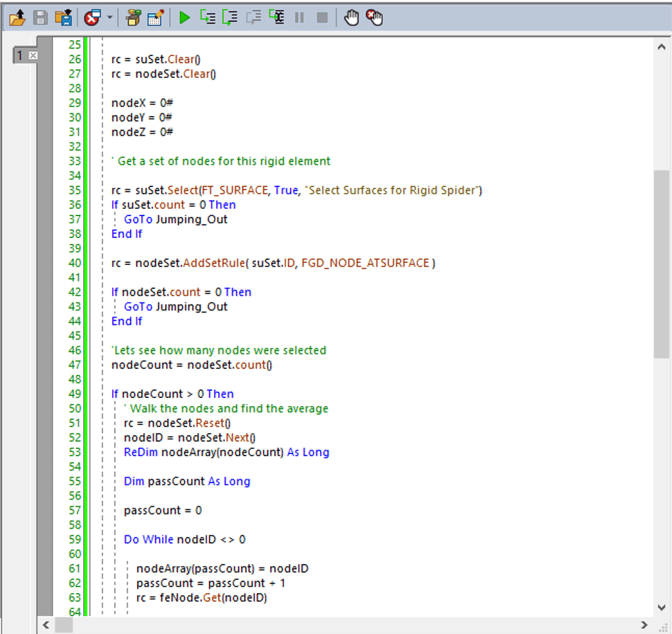
Task: Click 'End If' on line 44
Action: click(x=126, y=322)
